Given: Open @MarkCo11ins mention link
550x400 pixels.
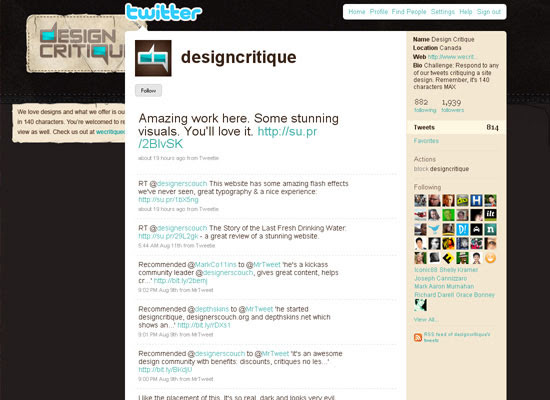Looking at the screenshot, I should [215, 265].
